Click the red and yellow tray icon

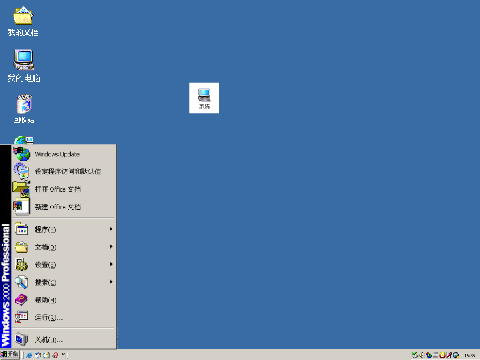tap(442, 355)
